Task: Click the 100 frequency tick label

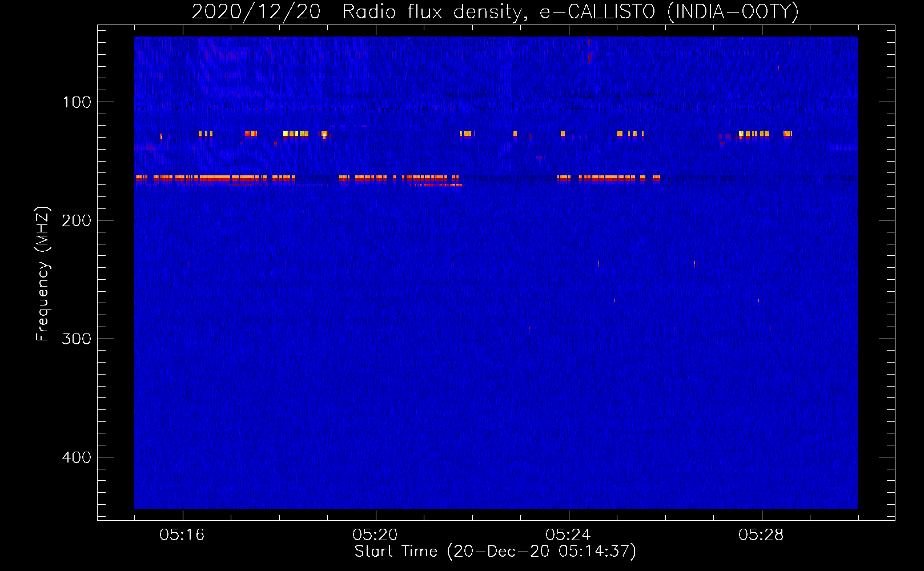Action: (x=77, y=102)
